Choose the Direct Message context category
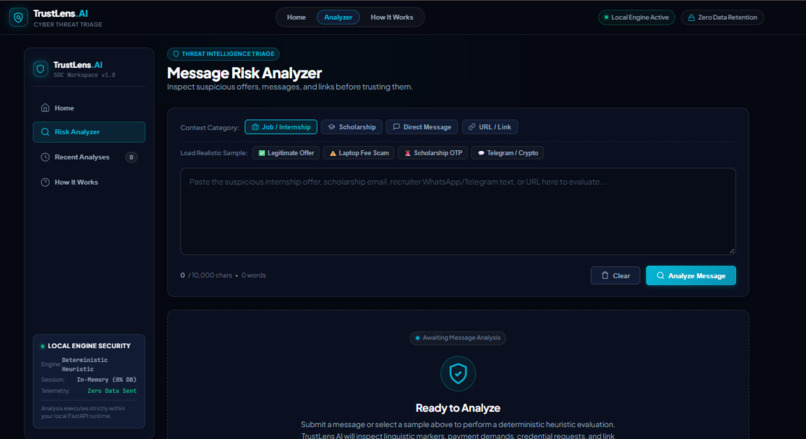806x439 pixels. pos(422,127)
